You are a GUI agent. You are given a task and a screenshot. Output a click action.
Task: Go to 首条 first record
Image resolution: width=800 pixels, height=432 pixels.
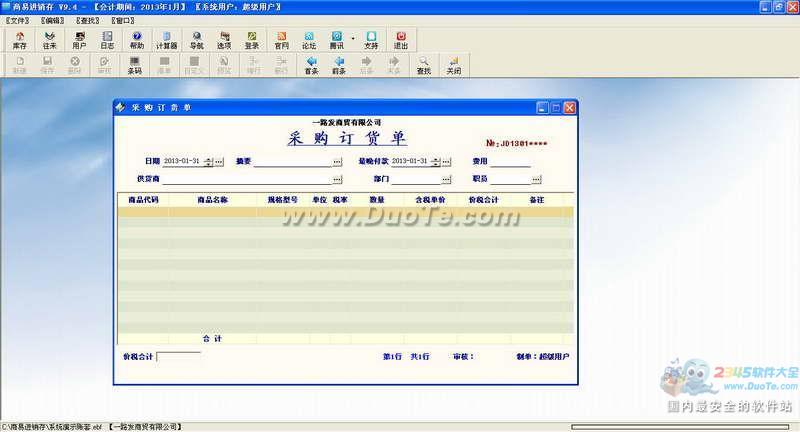tap(311, 66)
